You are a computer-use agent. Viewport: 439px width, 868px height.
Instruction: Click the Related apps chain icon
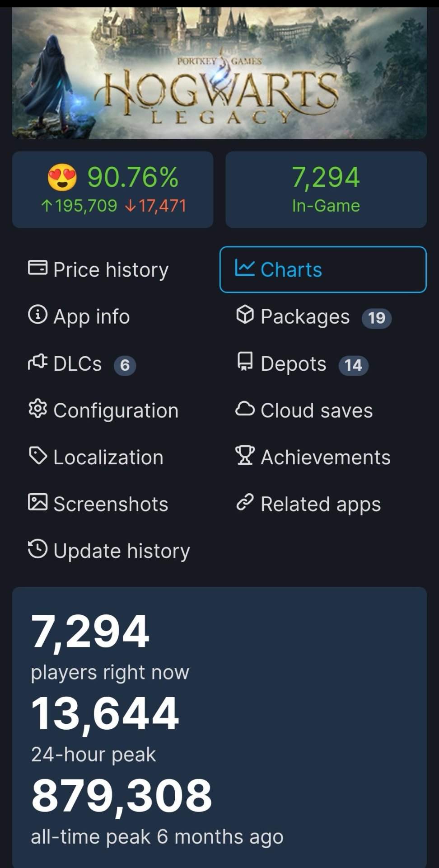point(245,502)
